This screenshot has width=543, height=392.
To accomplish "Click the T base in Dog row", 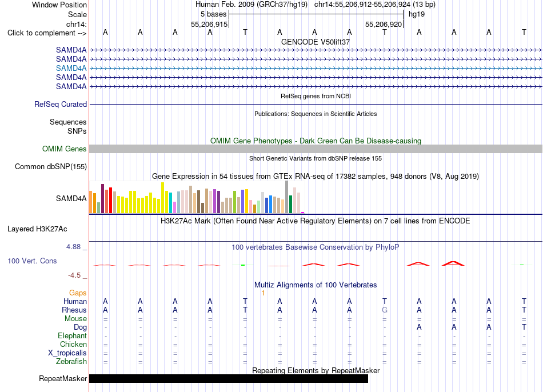I will pyautogui.click(x=524, y=327).
